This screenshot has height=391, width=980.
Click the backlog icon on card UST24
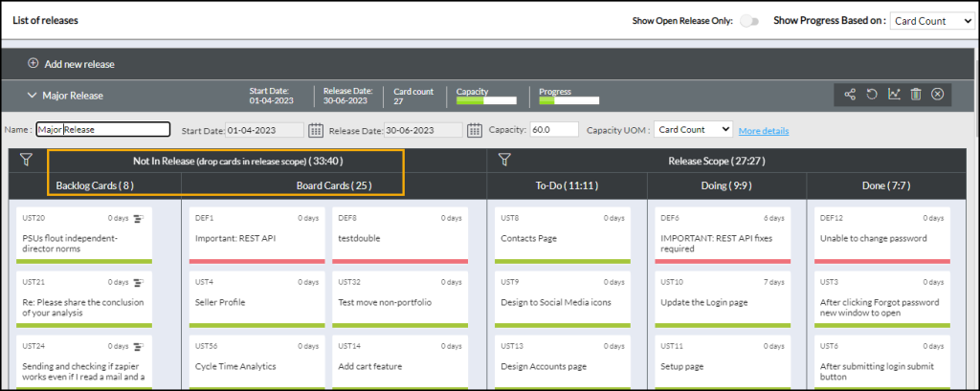pyautogui.click(x=139, y=346)
